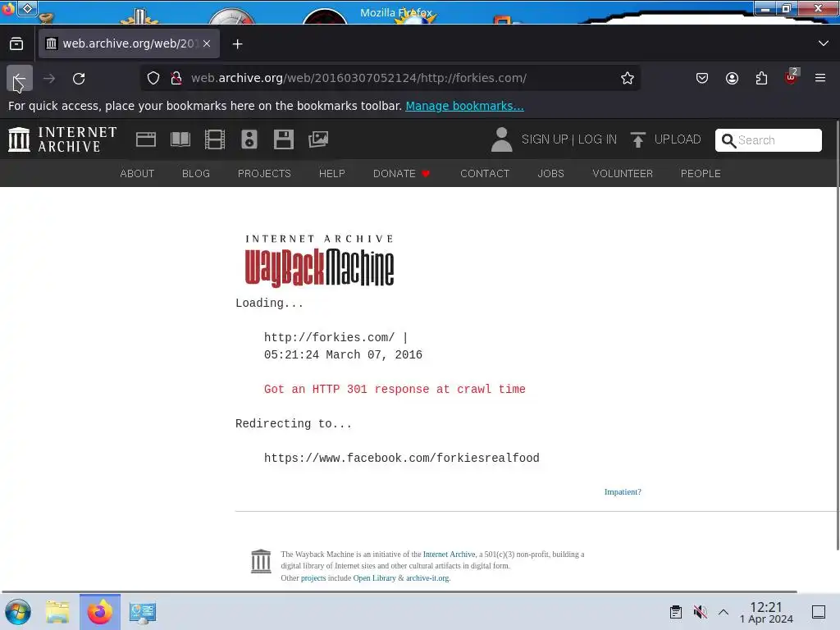The image size is (840, 630).
Task: Open the footer projects link
Action: pyautogui.click(x=313, y=578)
